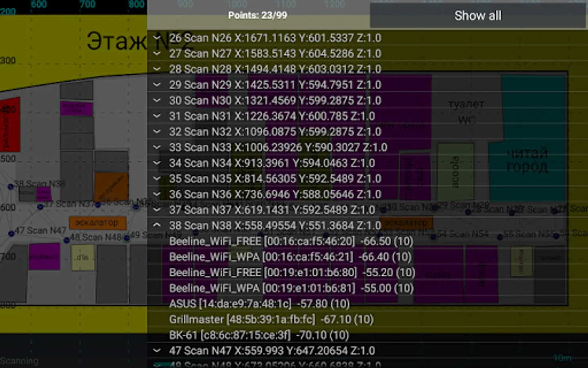
Task: Select row text 38 Scan N38 X:558.49554
Action: (x=275, y=225)
